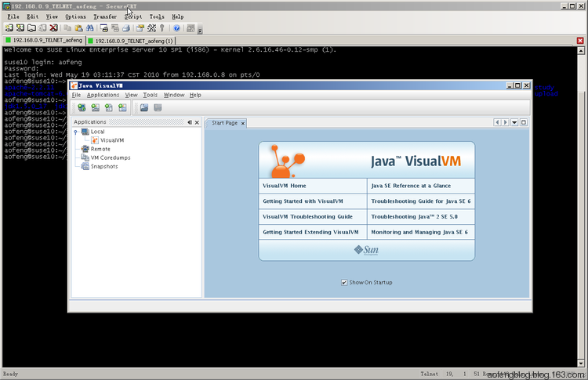Image resolution: width=588 pixels, height=380 pixels.
Task: Open Monitoring and Managing Java SE 6 link
Action: (419, 232)
